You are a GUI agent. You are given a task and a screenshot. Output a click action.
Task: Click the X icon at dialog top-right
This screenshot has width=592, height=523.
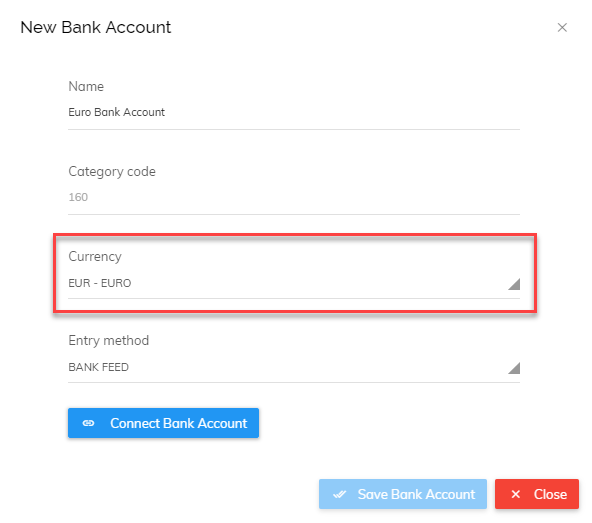click(562, 28)
